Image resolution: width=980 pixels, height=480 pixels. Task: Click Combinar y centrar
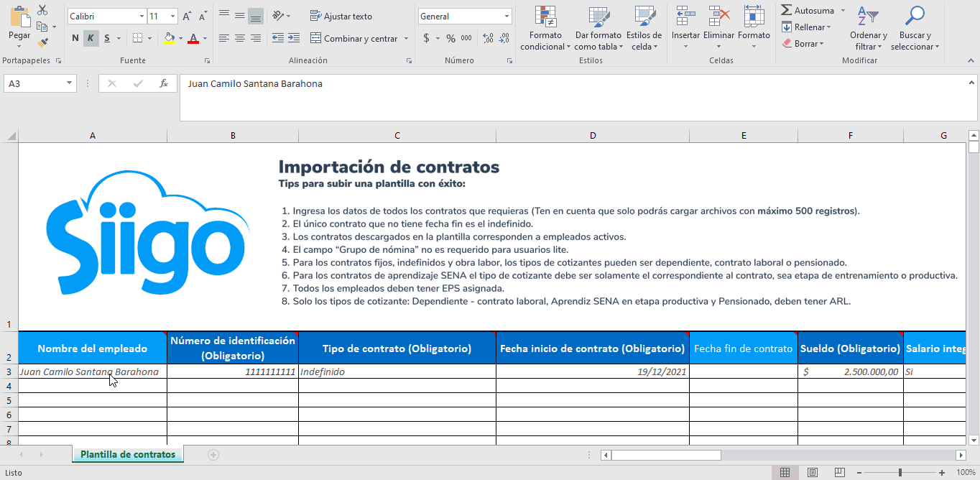pos(354,38)
